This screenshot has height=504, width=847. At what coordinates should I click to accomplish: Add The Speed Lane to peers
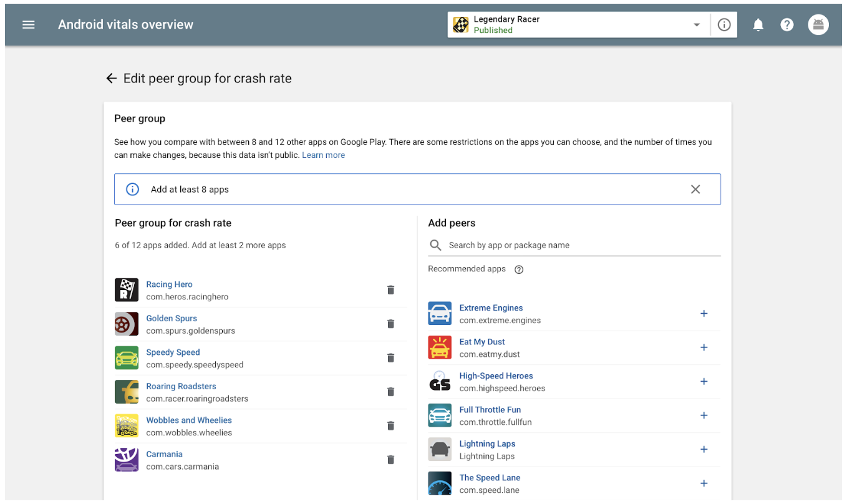[x=704, y=483]
